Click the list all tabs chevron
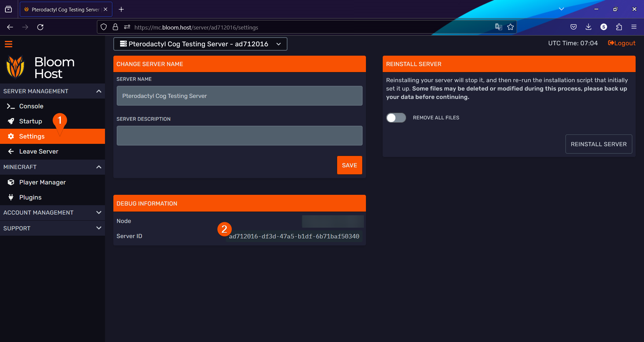Screen dimensions: 644x342 (561, 9)
